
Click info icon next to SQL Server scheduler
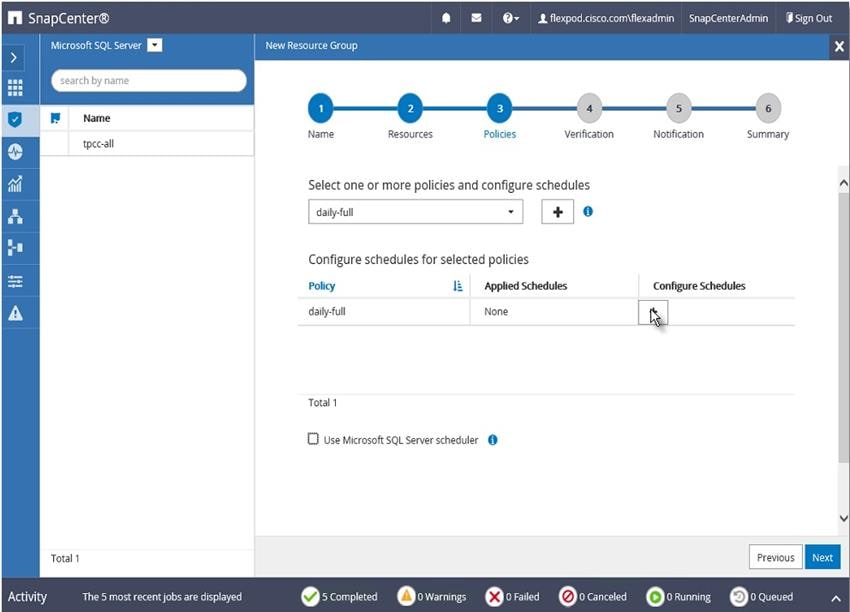[x=492, y=440]
